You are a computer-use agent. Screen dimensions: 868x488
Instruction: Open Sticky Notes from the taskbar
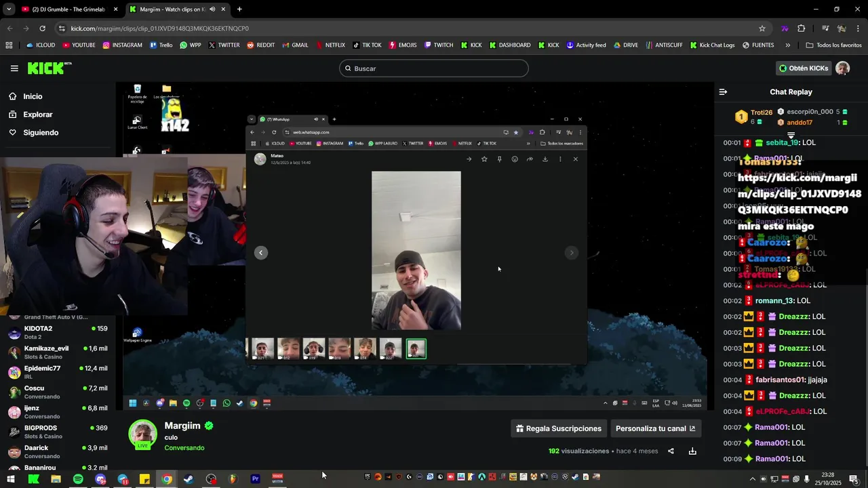click(x=144, y=479)
